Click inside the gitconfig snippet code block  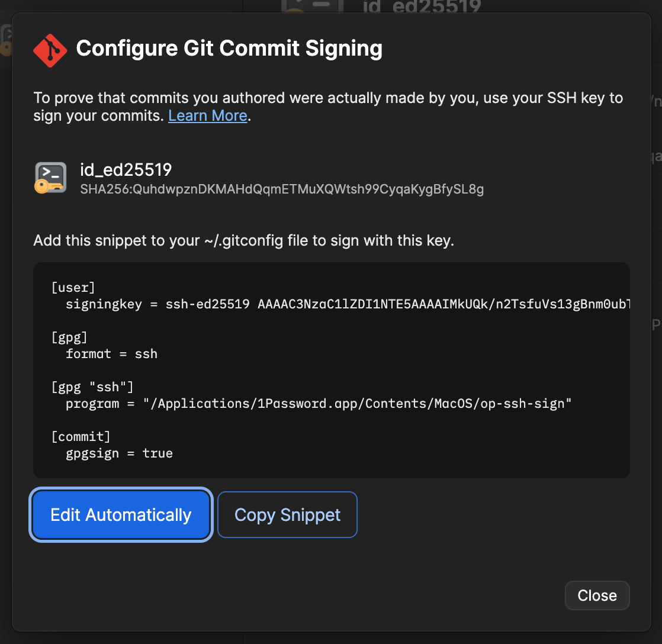pyautogui.click(x=332, y=370)
